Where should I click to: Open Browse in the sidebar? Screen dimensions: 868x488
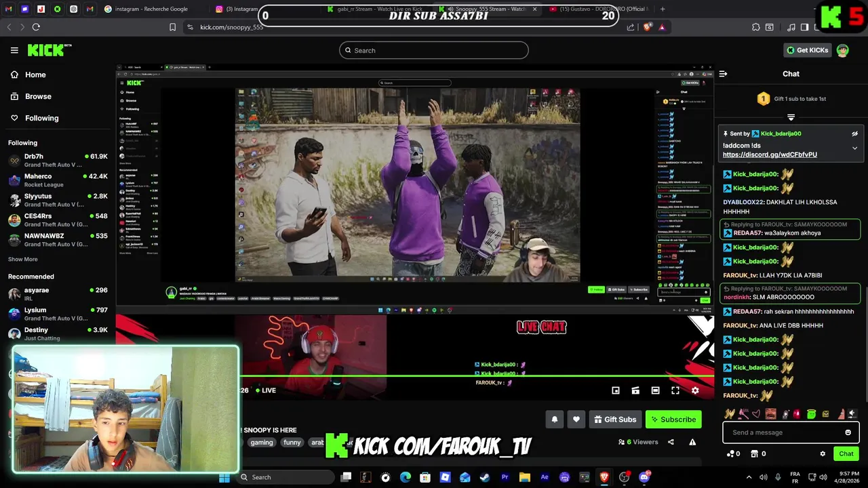(x=38, y=96)
